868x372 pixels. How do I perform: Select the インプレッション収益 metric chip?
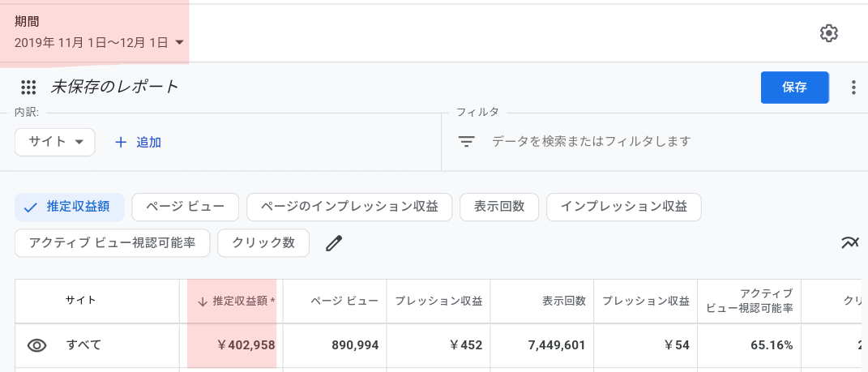click(x=624, y=207)
